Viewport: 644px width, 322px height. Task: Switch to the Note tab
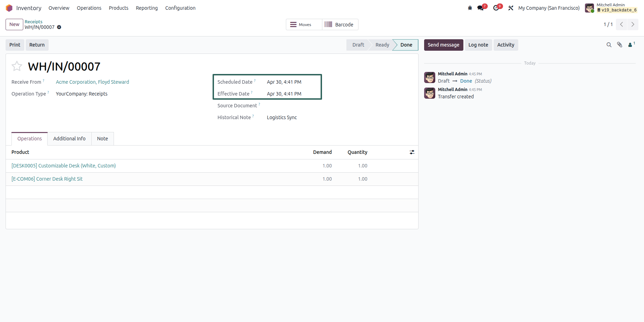point(102,139)
